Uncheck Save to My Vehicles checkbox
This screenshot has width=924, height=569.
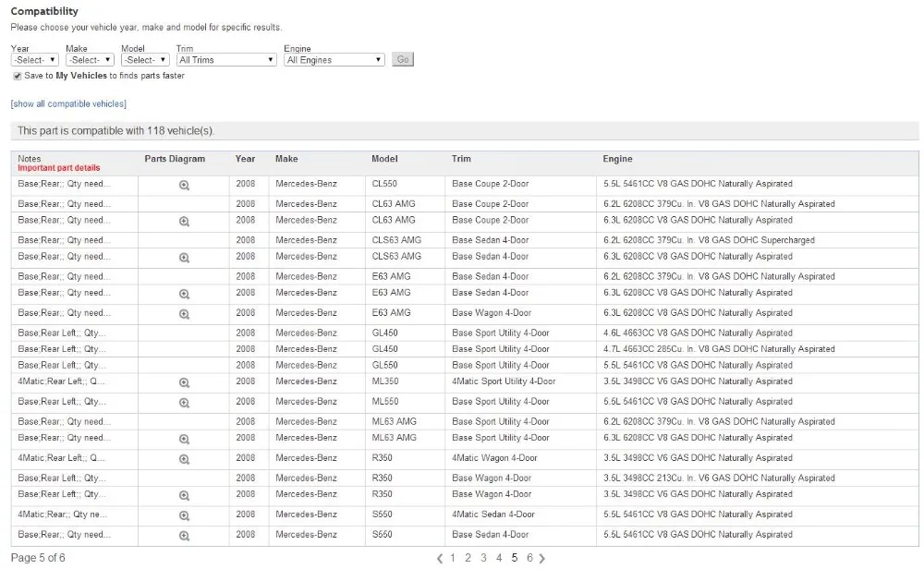coord(17,76)
